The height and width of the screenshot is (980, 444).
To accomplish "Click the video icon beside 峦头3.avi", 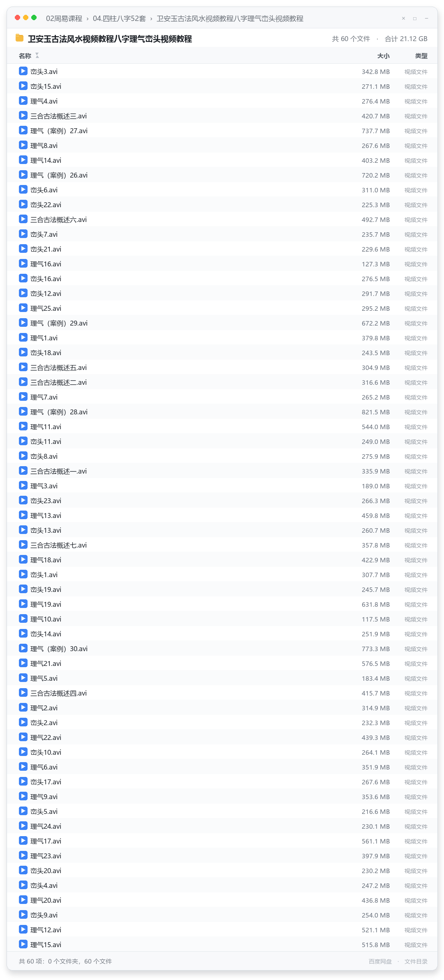I will pos(23,71).
